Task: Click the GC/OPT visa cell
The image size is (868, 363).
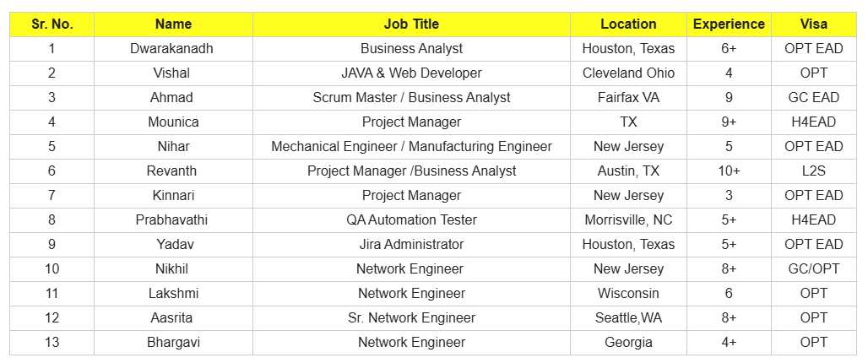Action: coord(813,269)
